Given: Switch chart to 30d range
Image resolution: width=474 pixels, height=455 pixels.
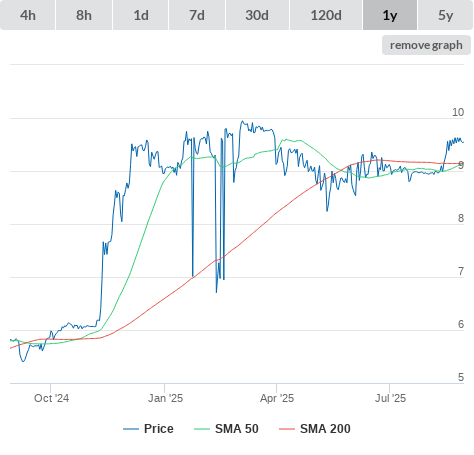Looking at the screenshot, I should click(x=257, y=15).
